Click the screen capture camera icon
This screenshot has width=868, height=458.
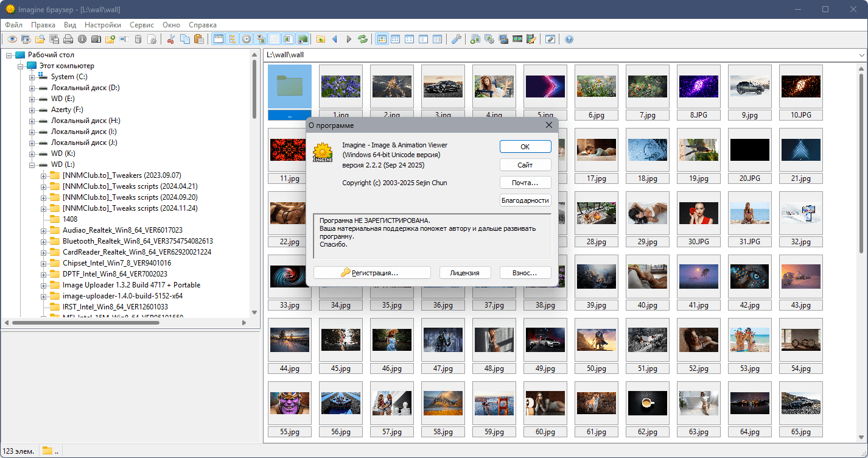(503, 38)
